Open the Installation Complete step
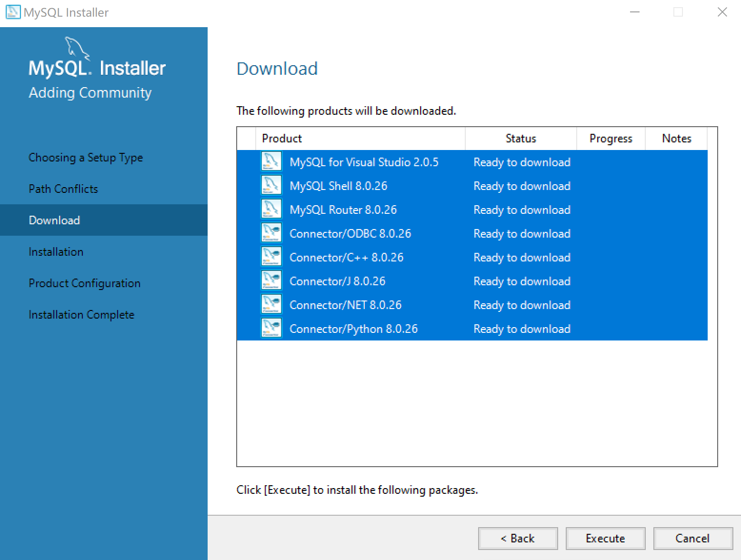This screenshot has height=560, width=741. [81, 315]
